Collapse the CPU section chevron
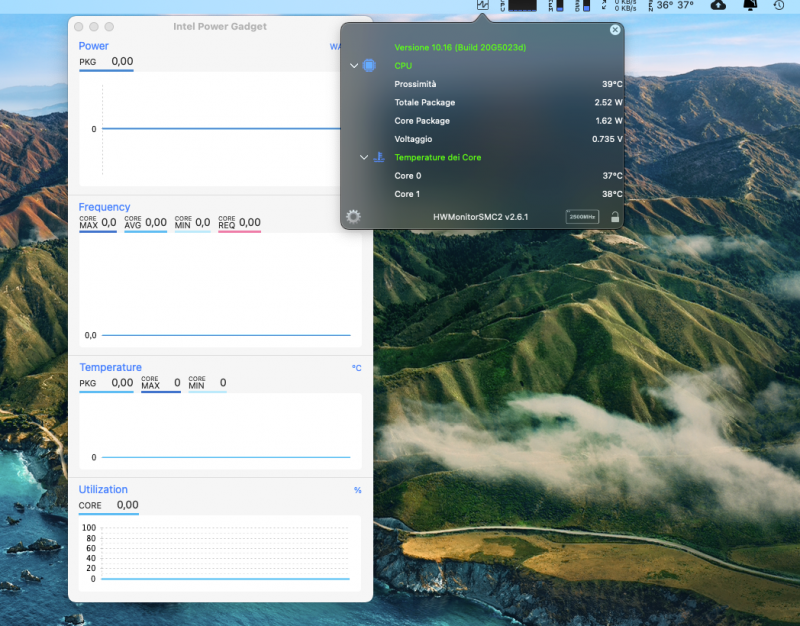 tap(354, 66)
